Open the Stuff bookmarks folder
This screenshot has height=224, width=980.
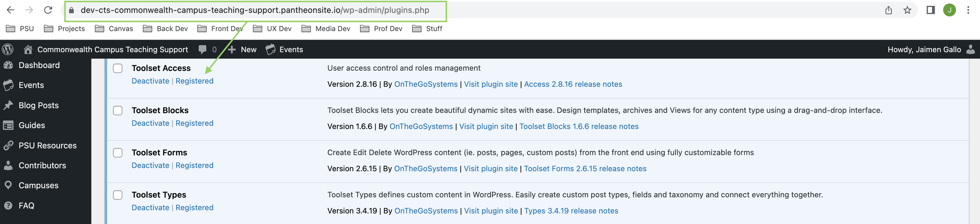point(427,28)
